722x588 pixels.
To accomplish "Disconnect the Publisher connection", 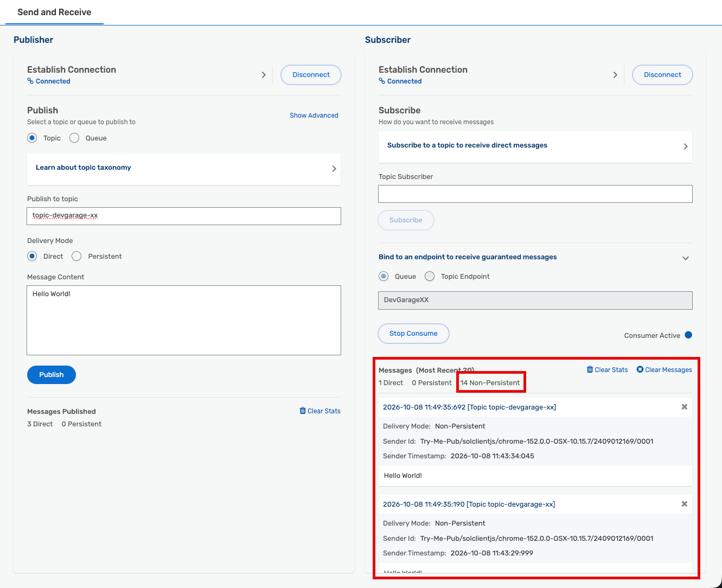I will click(311, 75).
